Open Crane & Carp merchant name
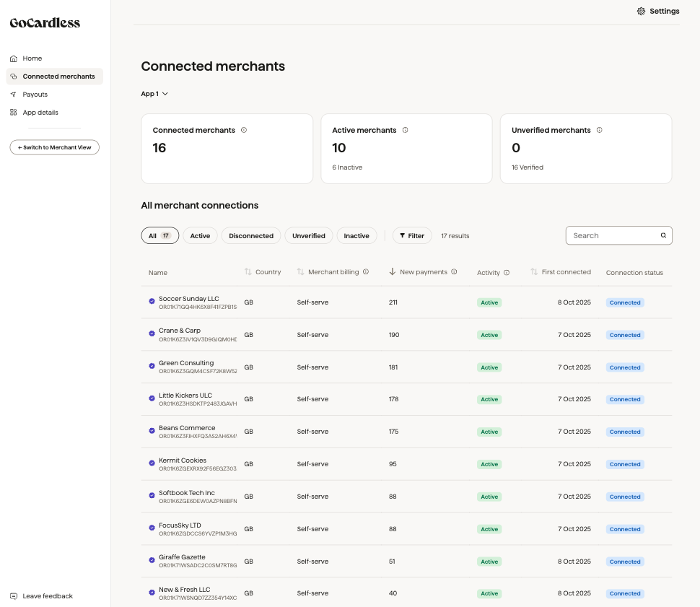The image size is (700, 607). point(180,331)
